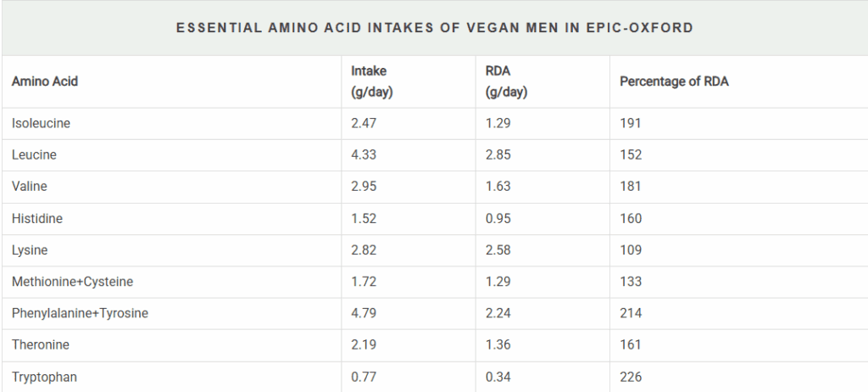868x392 pixels.
Task: Click the Amino Acid column header
Action: point(45,81)
